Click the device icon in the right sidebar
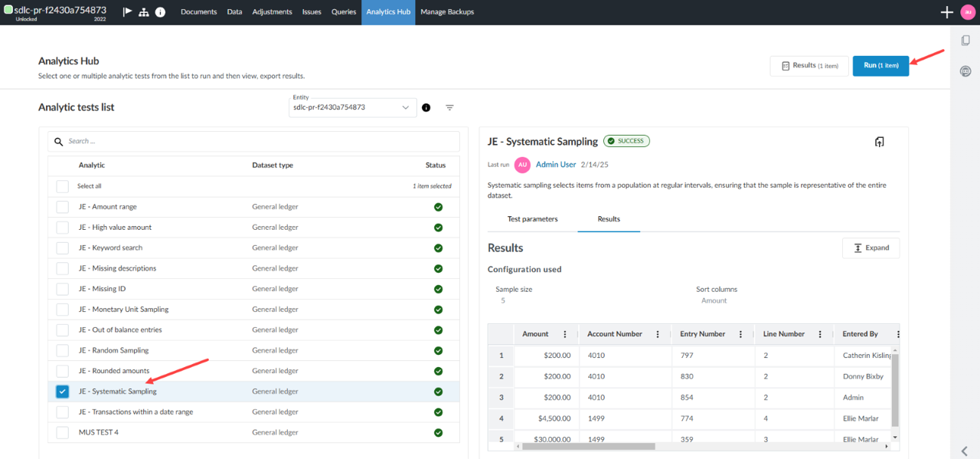 [965, 40]
